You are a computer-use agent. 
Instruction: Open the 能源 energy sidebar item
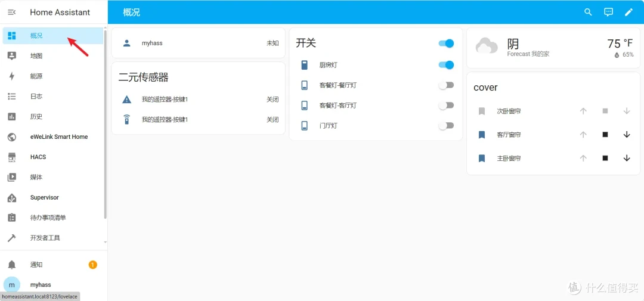53,76
